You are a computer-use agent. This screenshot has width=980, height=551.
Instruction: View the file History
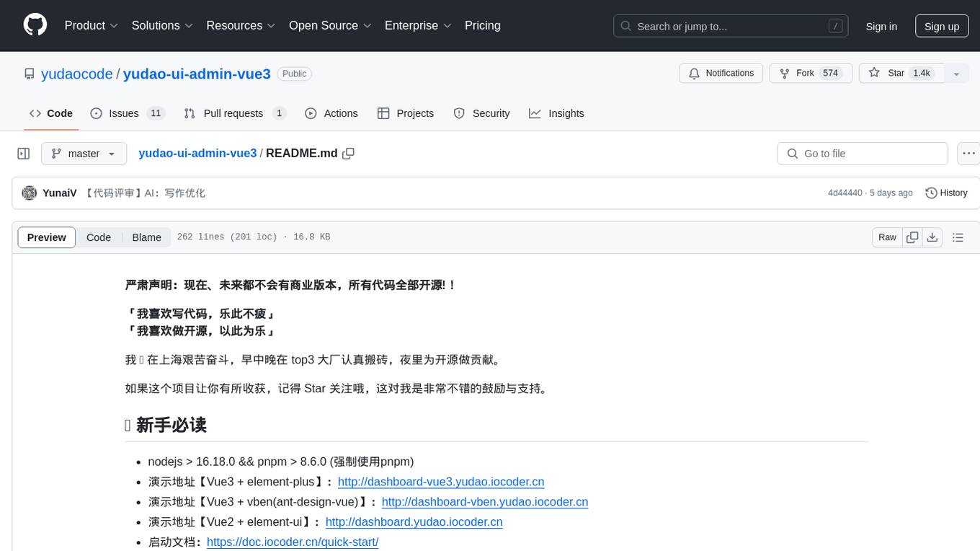(946, 193)
